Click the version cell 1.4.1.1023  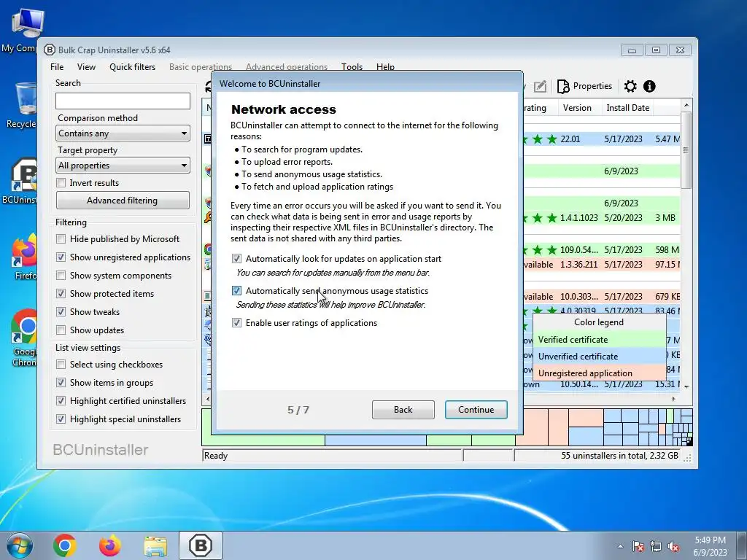click(x=578, y=218)
